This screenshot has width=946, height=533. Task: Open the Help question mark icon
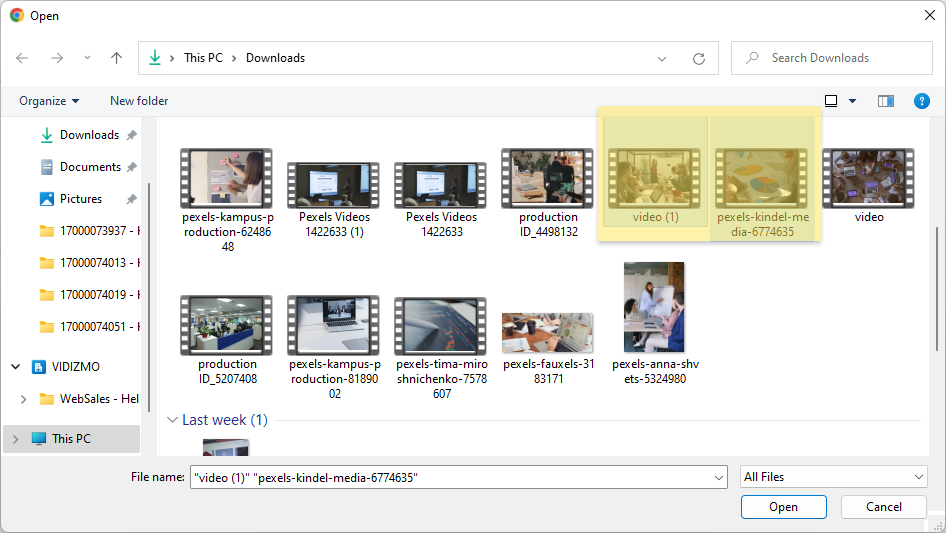(922, 101)
